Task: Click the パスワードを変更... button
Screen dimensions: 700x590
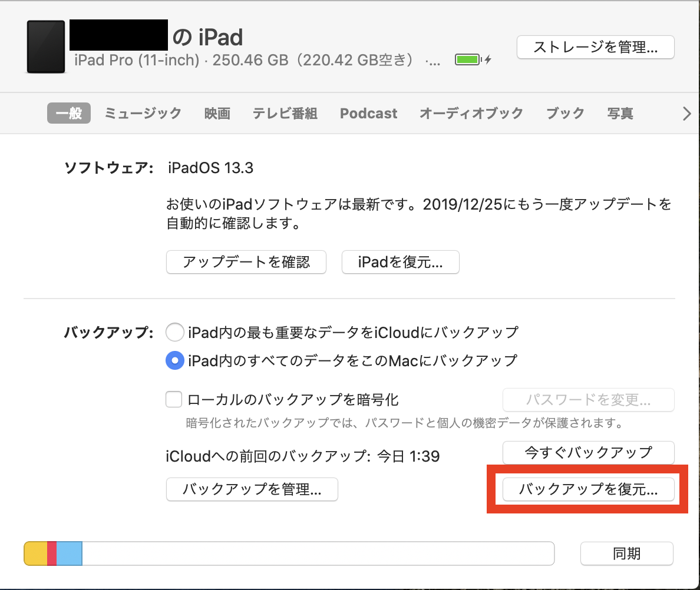Action: (589, 400)
